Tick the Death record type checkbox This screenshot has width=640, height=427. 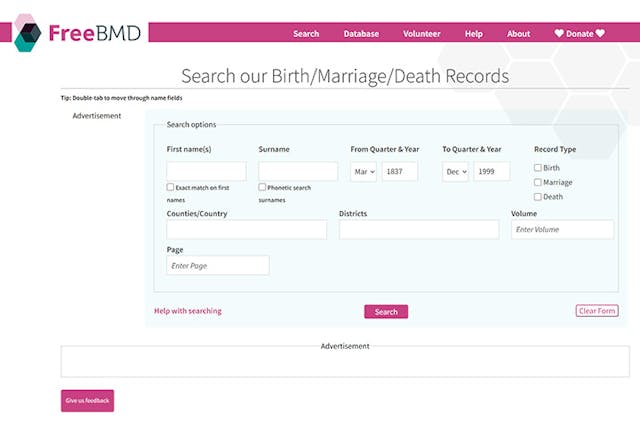pyautogui.click(x=538, y=197)
